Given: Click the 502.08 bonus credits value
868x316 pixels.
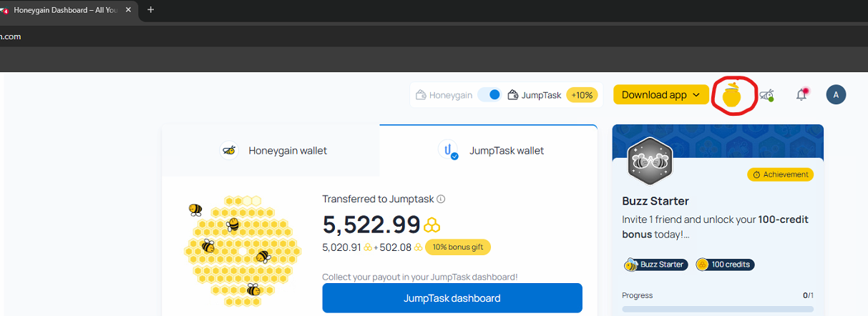Looking at the screenshot, I should (395, 247).
